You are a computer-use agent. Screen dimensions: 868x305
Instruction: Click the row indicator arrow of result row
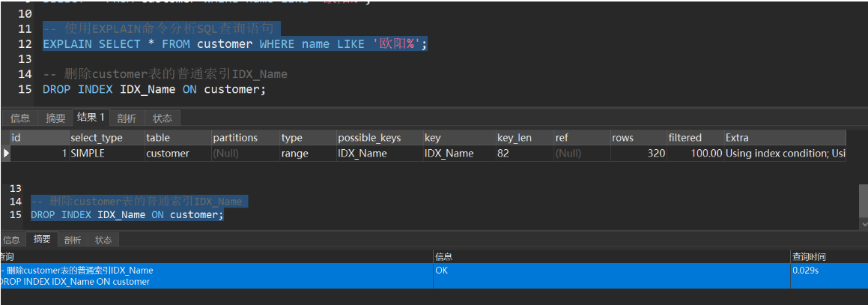point(5,154)
